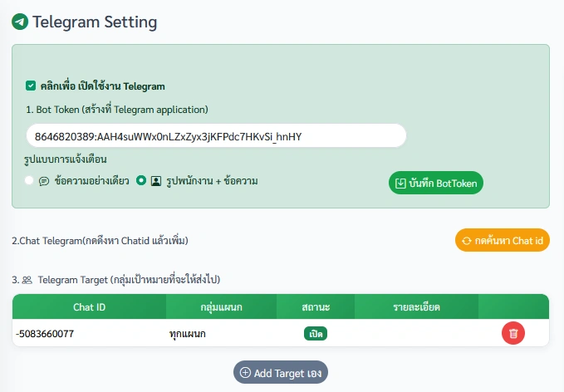Delete the -5083660077 target with trash icon

coord(513,333)
